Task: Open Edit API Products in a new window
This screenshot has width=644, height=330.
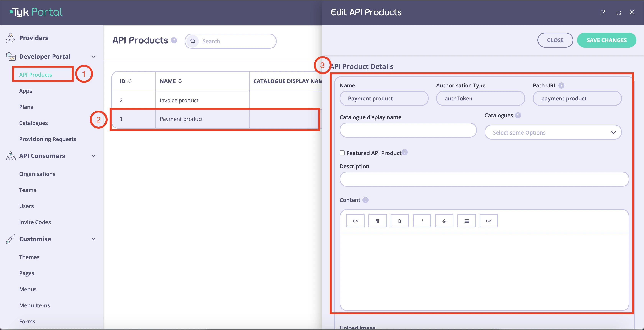Action: [x=603, y=12]
